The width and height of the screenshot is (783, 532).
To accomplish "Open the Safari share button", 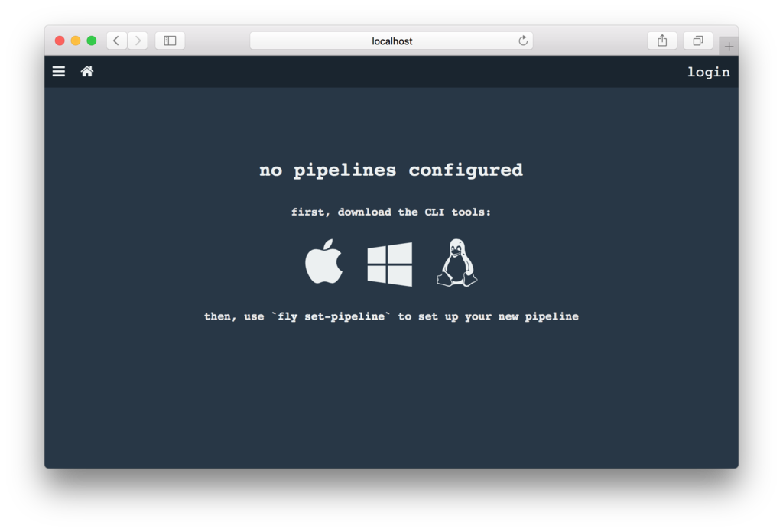I will (x=662, y=41).
